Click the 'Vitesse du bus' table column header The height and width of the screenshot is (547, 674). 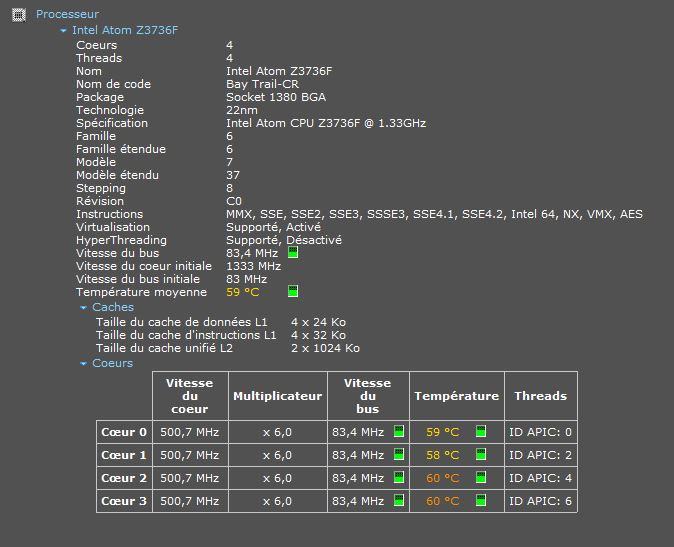pyautogui.click(x=368, y=396)
